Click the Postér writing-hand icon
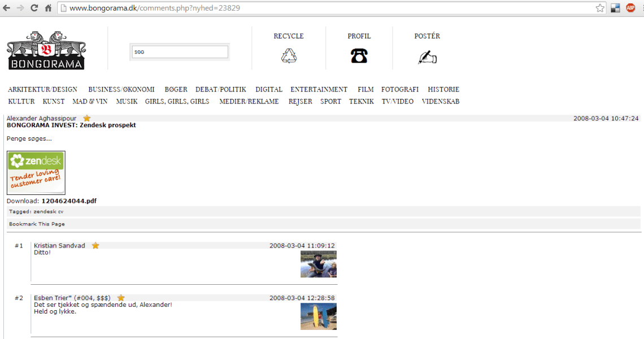 pos(427,56)
